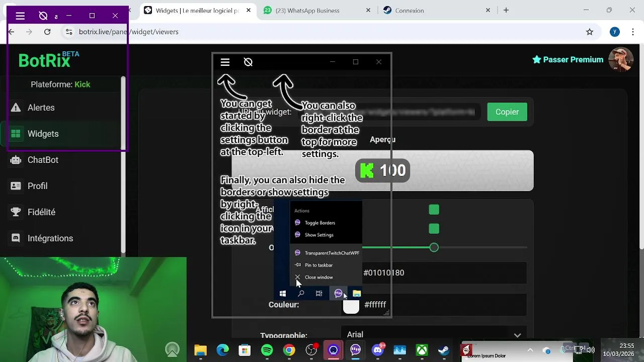Click crossed-circle icon in purple top-left window
This screenshot has width=644, height=362.
(x=43, y=16)
